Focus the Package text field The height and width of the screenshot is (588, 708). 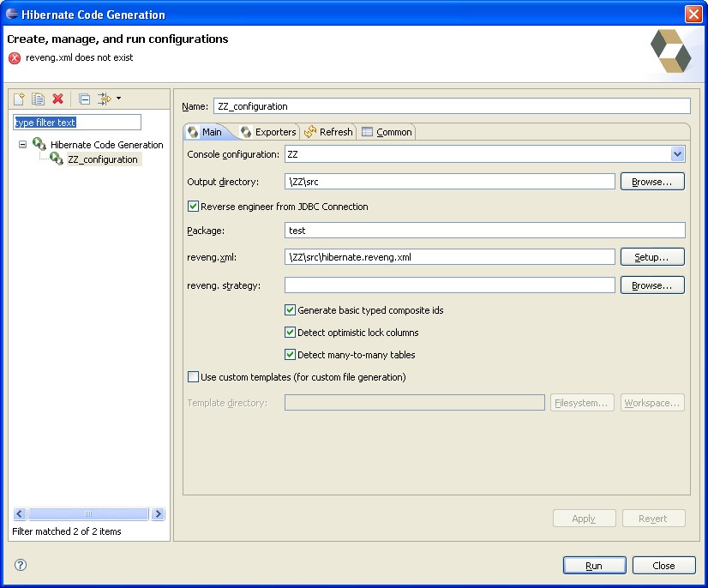tap(485, 231)
